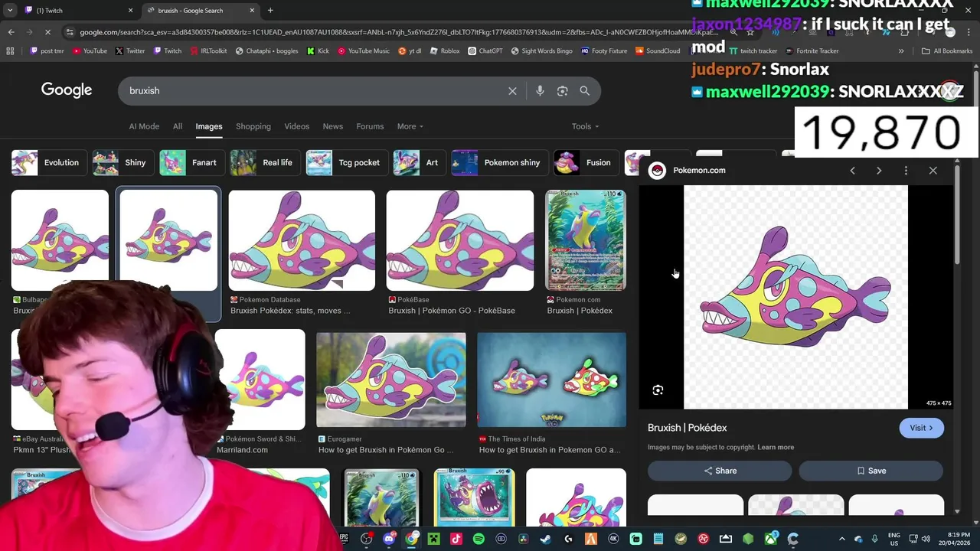
Task: Filter images by the Evolution chip
Action: pyautogui.click(x=47, y=163)
